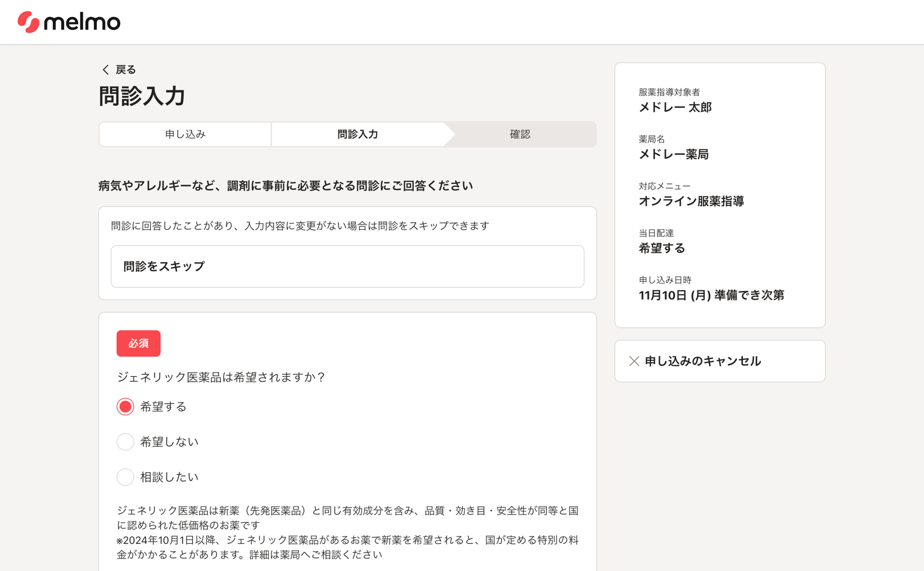924x571 pixels.
Task: Click the melmo wordmark text in header
Action: (x=82, y=22)
